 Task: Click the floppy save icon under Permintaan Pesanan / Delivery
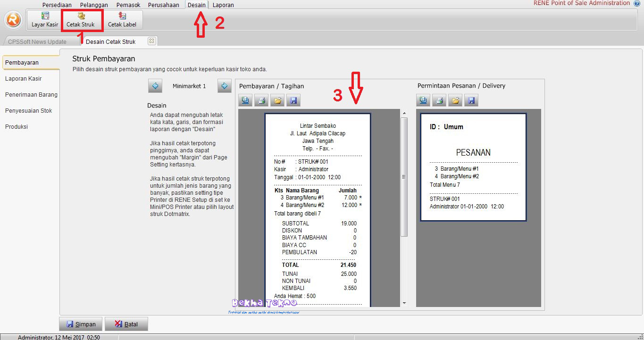point(471,100)
